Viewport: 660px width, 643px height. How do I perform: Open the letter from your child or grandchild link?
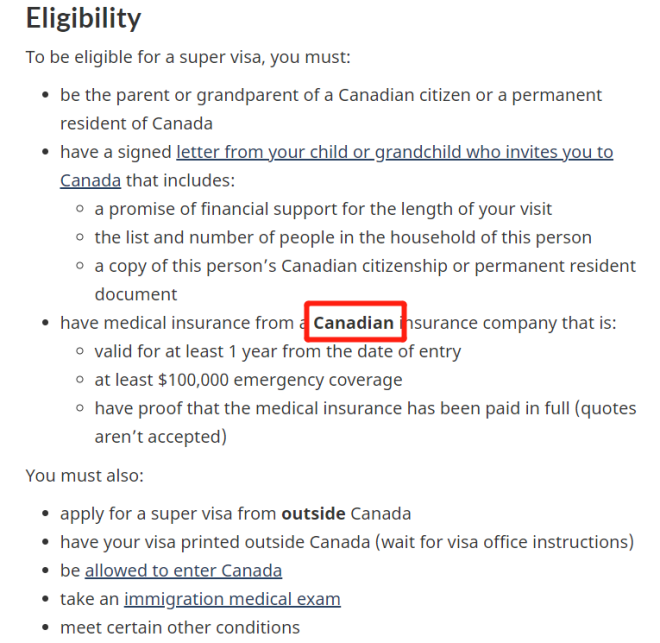(394, 152)
